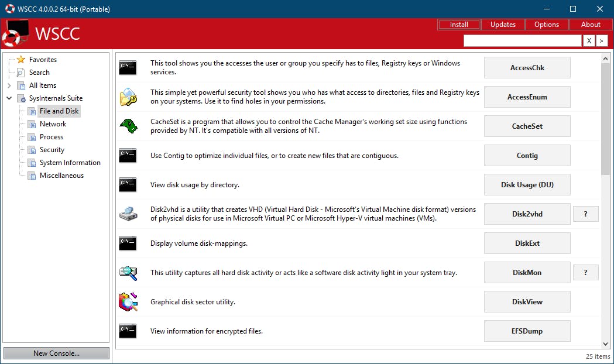Run the DiskExt tool
The width and height of the screenshot is (614, 364).
tap(527, 243)
